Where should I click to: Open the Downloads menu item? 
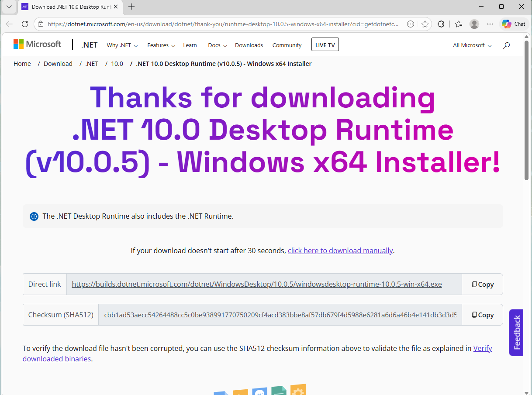pyautogui.click(x=249, y=45)
